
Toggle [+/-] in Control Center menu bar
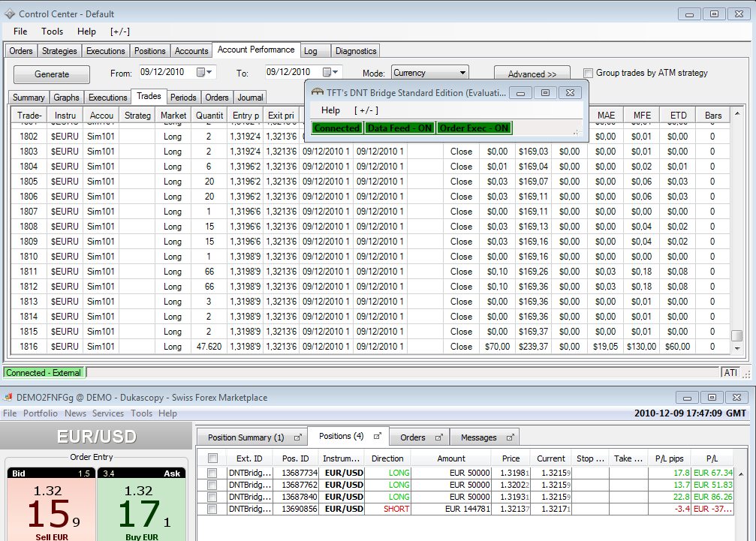click(120, 32)
